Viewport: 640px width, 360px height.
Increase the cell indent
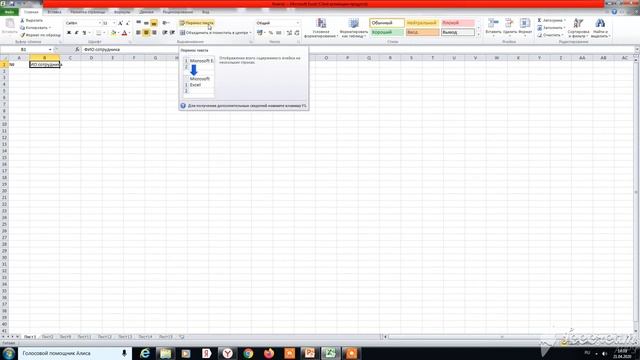172,33
